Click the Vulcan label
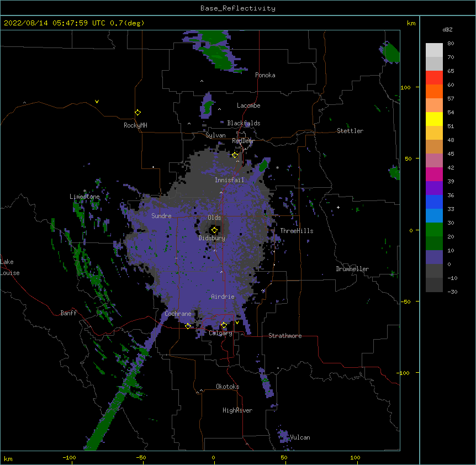 coord(300,437)
